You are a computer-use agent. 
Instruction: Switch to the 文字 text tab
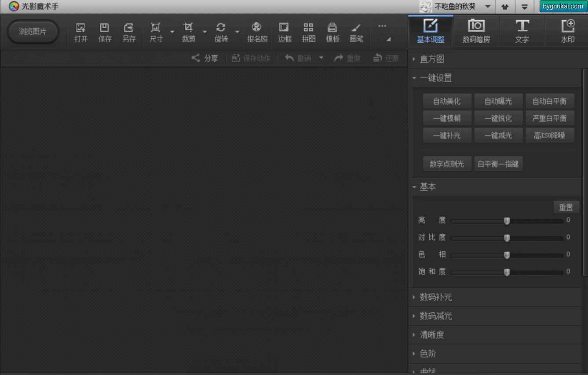522,31
